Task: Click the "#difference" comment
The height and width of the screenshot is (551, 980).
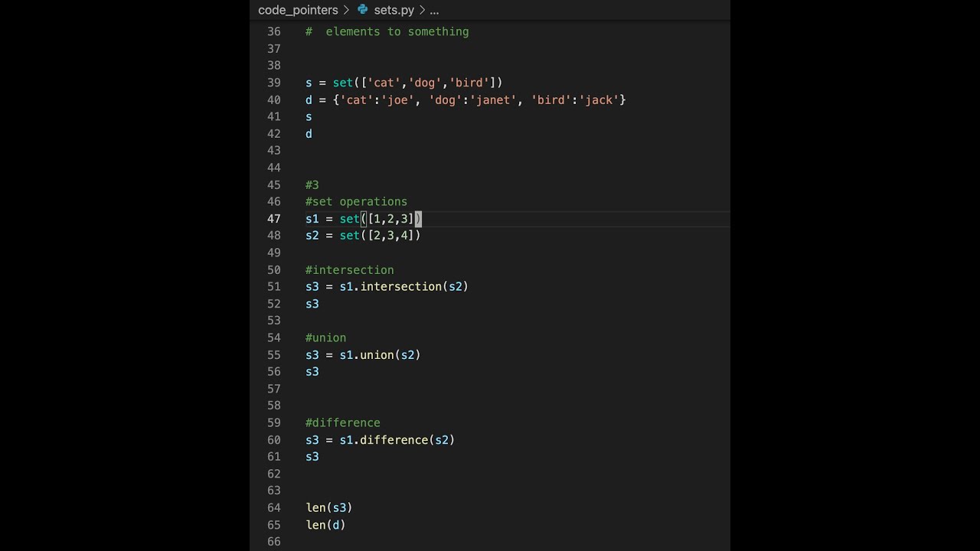Action: pos(343,422)
